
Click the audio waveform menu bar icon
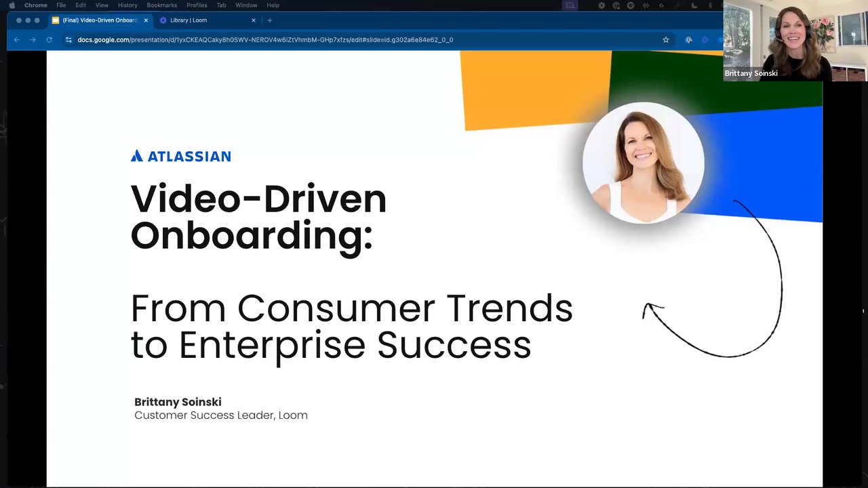coord(646,5)
